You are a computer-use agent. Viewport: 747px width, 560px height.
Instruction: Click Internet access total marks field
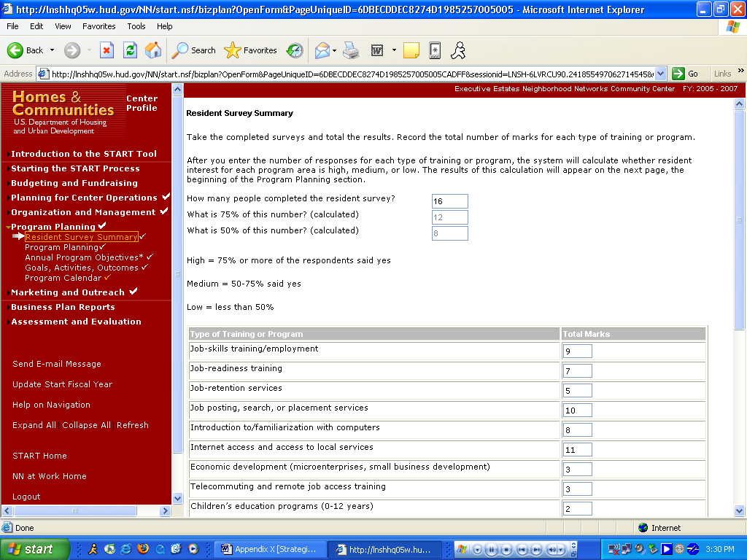[578, 449]
